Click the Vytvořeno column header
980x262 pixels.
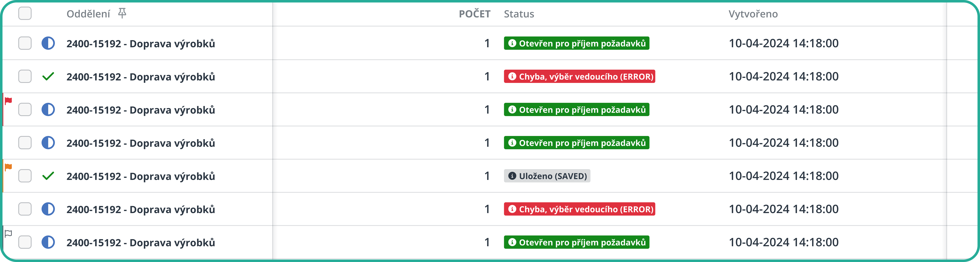752,14
